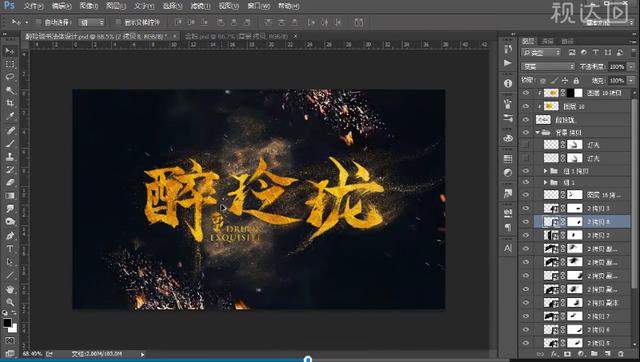This screenshot has height=362, width=640.
Task: Hide the 组 1 拷贝 group
Action: point(526,171)
